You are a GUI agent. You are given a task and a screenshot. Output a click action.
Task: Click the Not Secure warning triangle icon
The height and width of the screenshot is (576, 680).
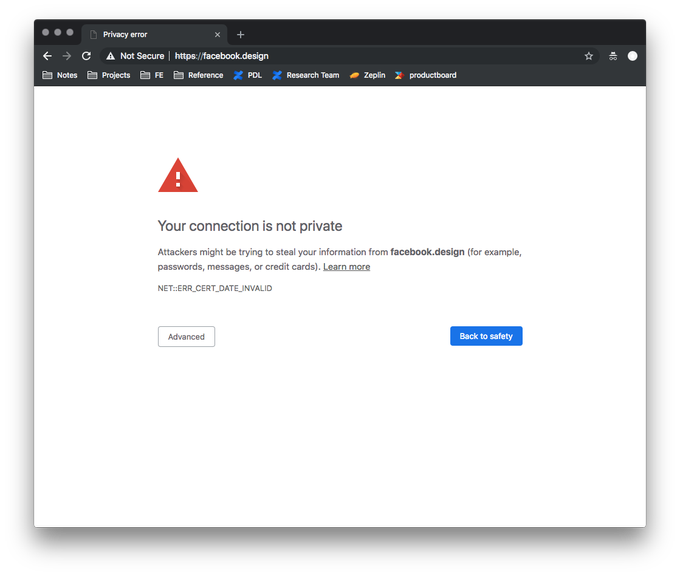111,56
